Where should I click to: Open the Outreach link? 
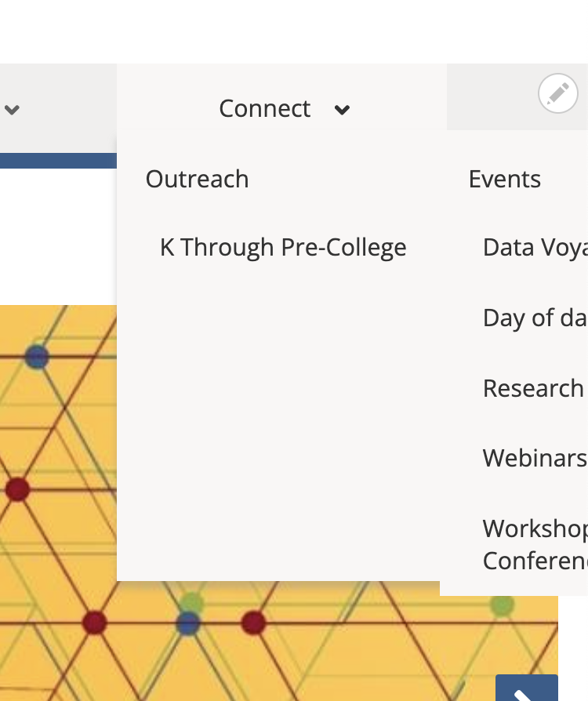click(x=197, y=179)
